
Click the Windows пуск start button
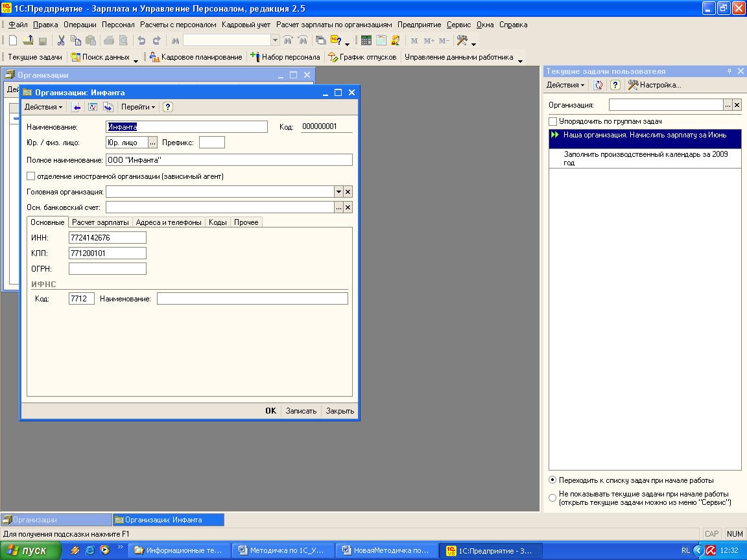click(x=30, y=550)
